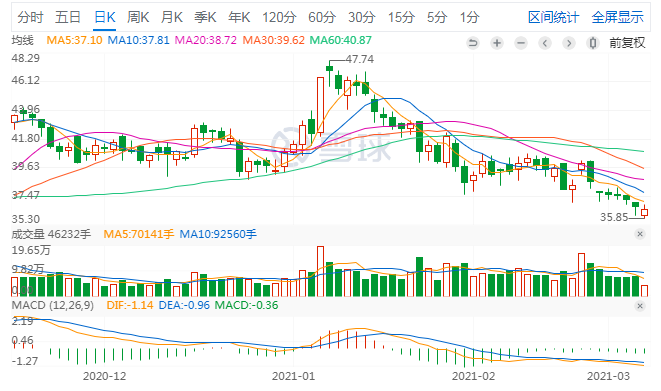The height and width of the screenshot is (391, 661).
Task: Shift chart right with right arrow icon
Action: click(569, 43)
